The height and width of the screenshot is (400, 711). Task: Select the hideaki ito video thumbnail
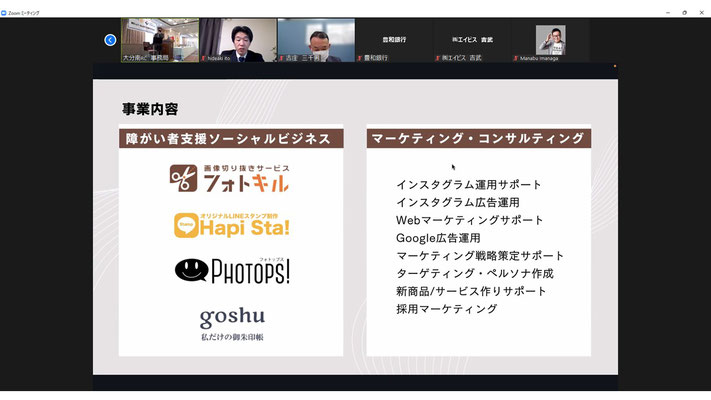[238, 40]
